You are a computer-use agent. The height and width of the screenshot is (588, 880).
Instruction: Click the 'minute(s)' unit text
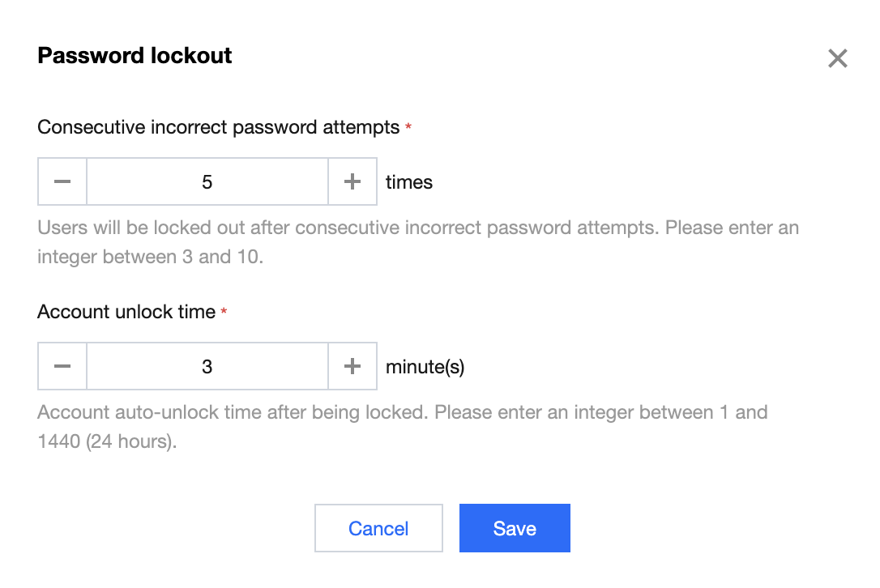pos(425,367)
